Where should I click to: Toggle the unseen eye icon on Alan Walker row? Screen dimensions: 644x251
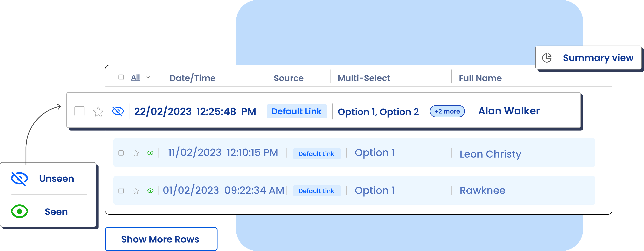(x=118, y=111)
